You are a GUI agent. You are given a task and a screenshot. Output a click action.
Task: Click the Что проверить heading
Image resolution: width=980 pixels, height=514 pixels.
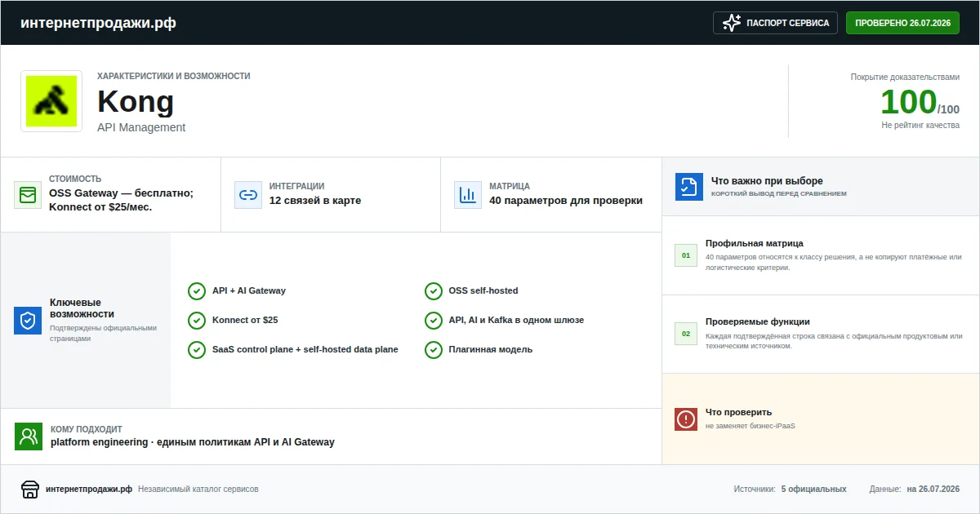point(738,412)
